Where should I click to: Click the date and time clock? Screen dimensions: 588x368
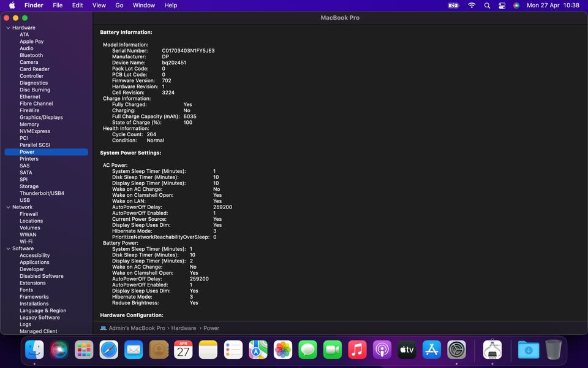point(553,6)
